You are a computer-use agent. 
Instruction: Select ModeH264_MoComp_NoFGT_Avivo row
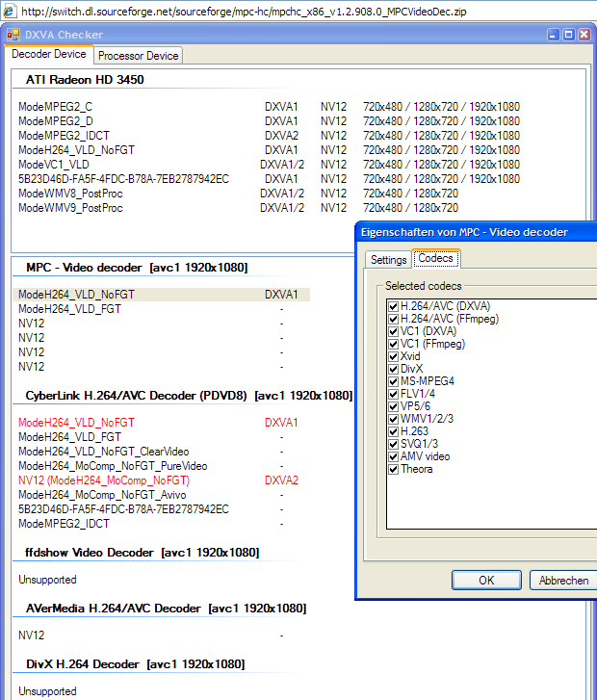click(x=152, y=495)
